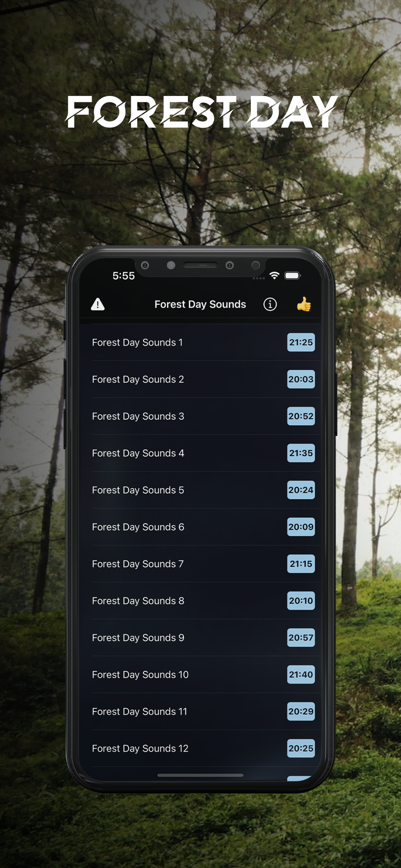
Task: Select Forest Day Sounds 3 track
Action: (x=200, y=416)
